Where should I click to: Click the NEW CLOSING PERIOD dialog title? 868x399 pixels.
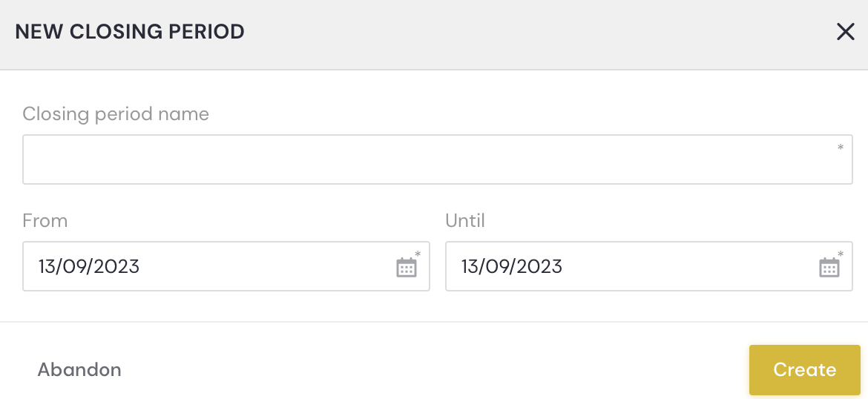pos(130,32)
